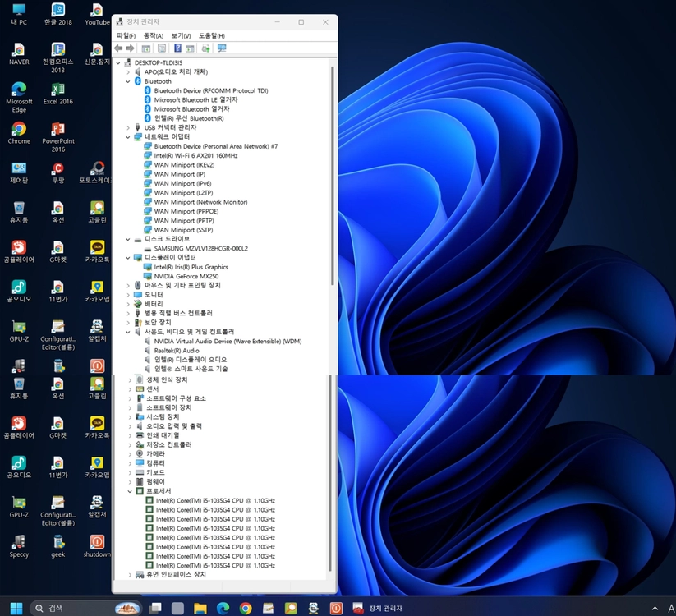The width and height of the screenshot is (676, 616).
Task: Open the NAVER desktop shortcut
Action: (19, 54)
